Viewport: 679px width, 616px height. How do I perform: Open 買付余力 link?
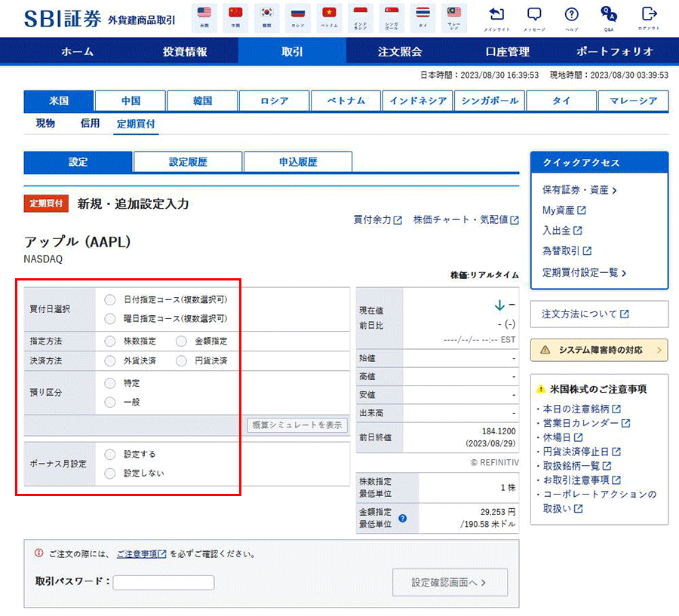378,220
